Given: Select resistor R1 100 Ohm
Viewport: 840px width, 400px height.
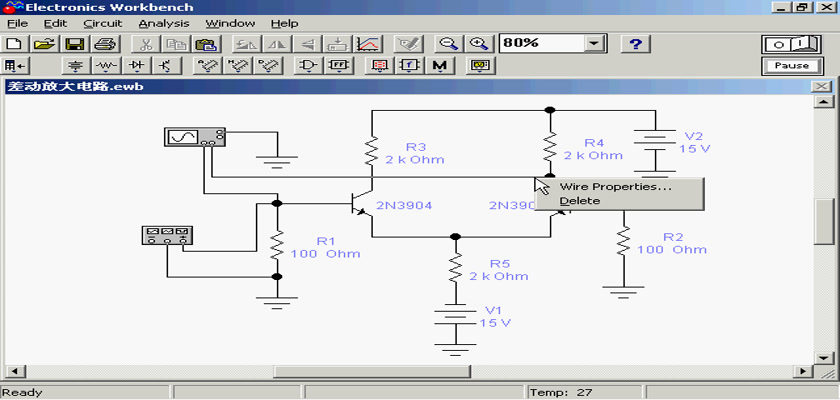Looking at the screenshot, I should coord(276,246).
